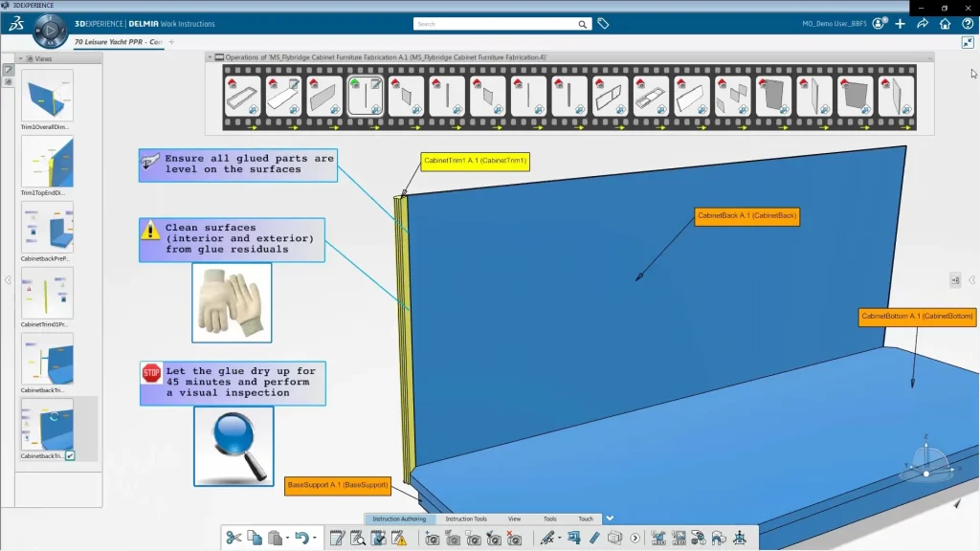Viewport: 980px width, 551px height.
Task: Switch to the Instruction Tools tab
Action: (x=466, y=518)
